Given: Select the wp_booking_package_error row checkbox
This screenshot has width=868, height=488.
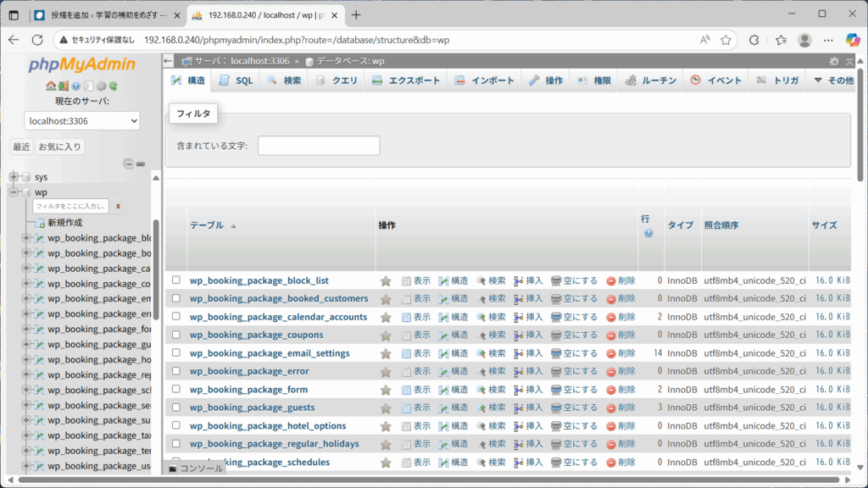Looking at the screenshot, I should pos(176,371).
